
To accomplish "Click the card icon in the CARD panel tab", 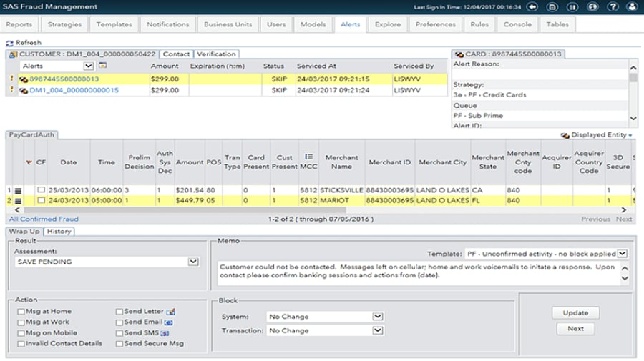I will [x=459, y=54].
